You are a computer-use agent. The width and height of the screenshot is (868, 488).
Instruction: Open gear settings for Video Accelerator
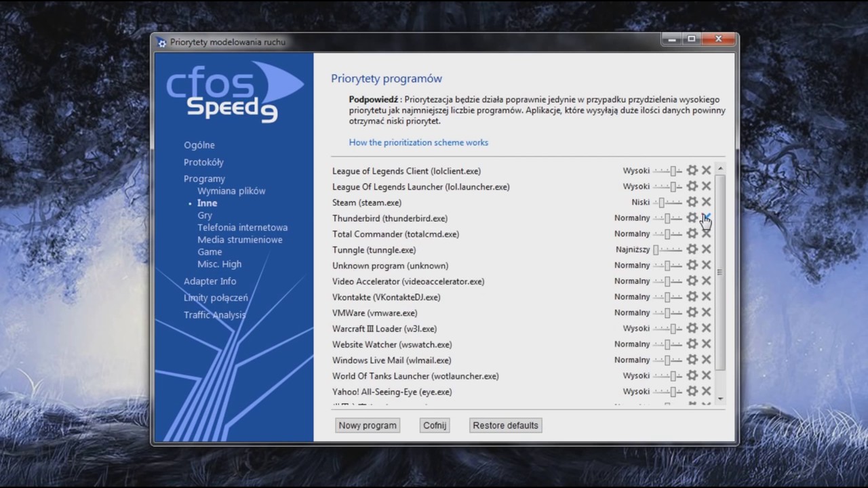click(692, 281)
